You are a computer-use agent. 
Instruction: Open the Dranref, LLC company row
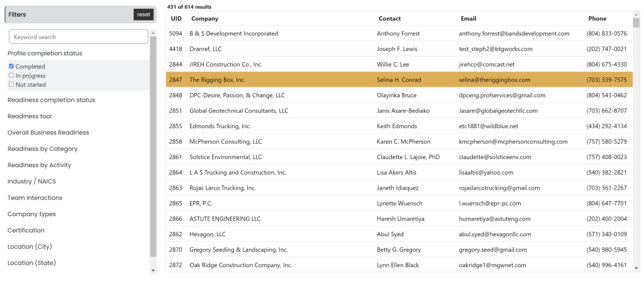pos(206,49)
